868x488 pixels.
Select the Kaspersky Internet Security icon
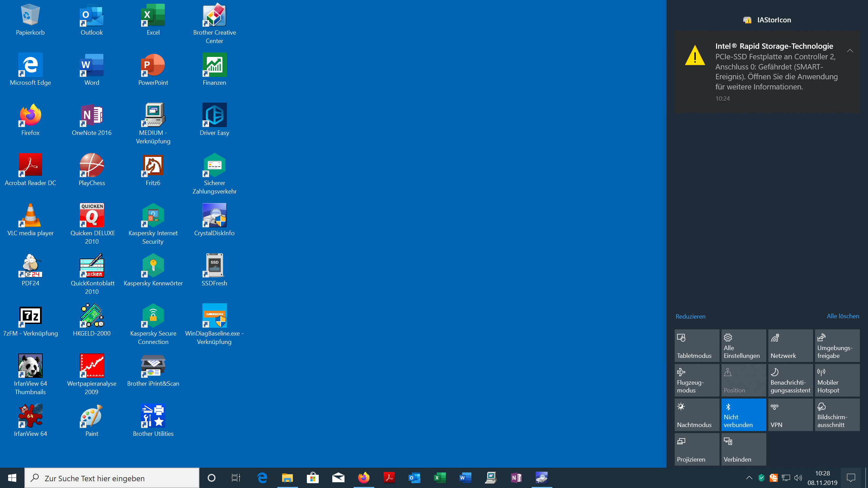pyautogui.click(x=153, y=224)
